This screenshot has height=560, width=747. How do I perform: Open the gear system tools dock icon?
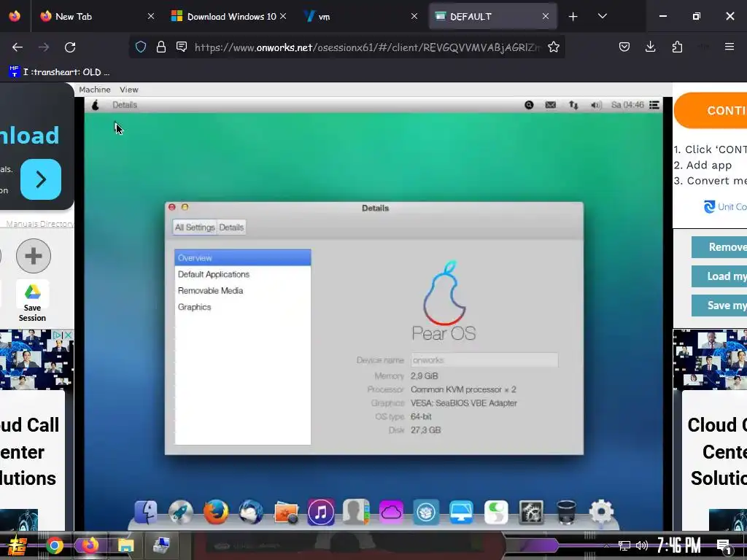[x=531, y=513]
